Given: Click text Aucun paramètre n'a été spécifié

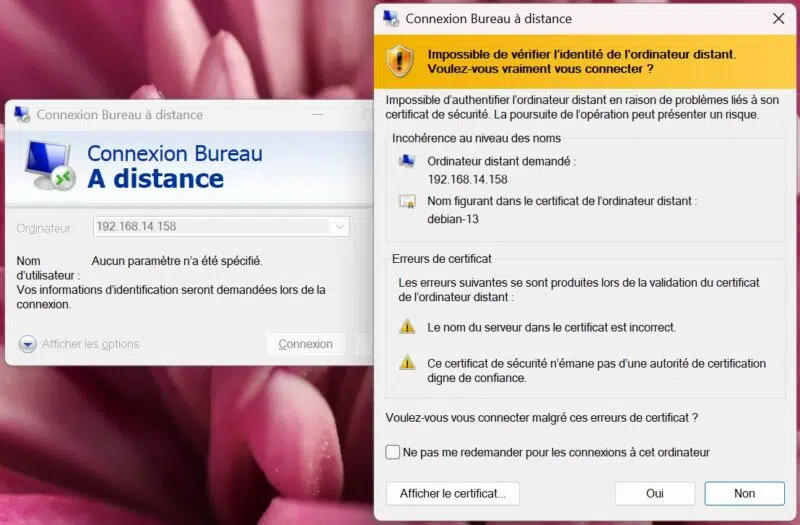Looking at the screenshot, I should (x=177, y=261).
